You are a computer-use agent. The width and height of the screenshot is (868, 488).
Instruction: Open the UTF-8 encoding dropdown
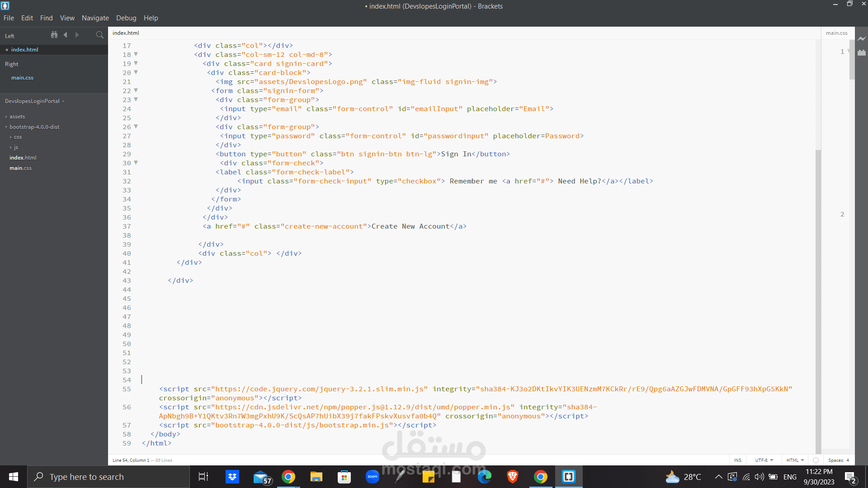click(764, 460)
